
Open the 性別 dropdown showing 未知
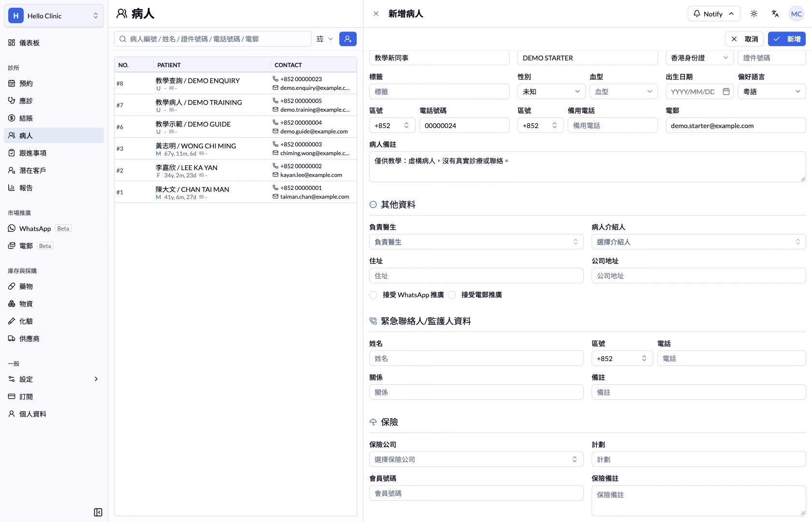coord(551,91)
